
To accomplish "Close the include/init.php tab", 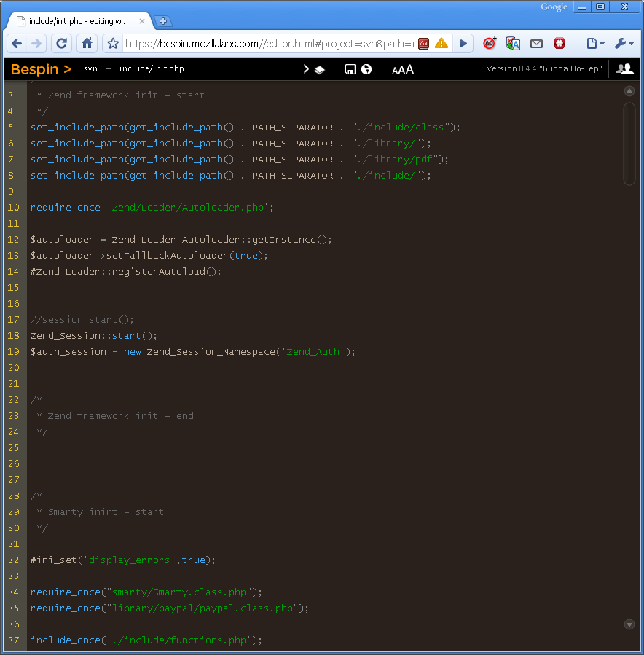I will (x=142, y=21).
